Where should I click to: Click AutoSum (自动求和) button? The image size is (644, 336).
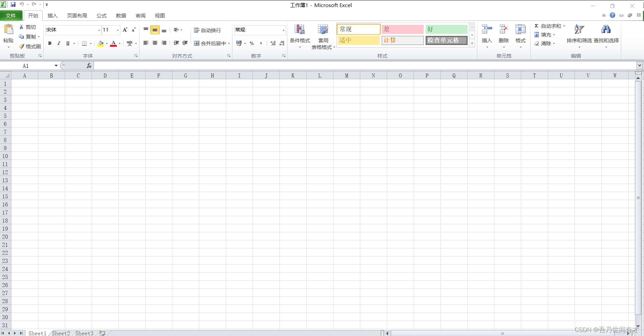click(x=549, y=26)
